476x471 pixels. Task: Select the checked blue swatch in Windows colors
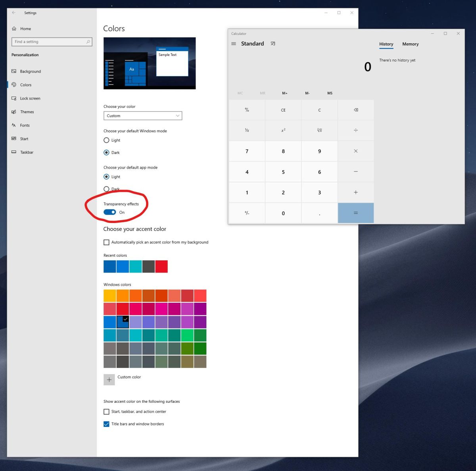[x=123, y=322]
